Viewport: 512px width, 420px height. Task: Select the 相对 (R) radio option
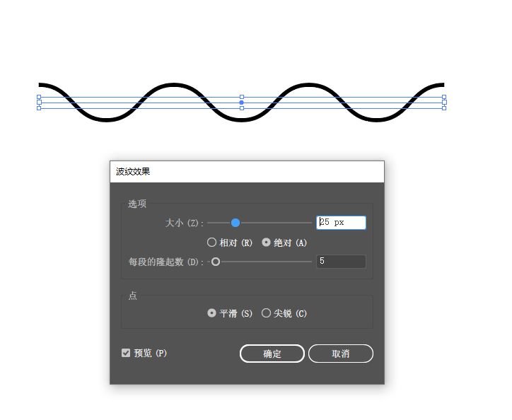coord(230,243)
